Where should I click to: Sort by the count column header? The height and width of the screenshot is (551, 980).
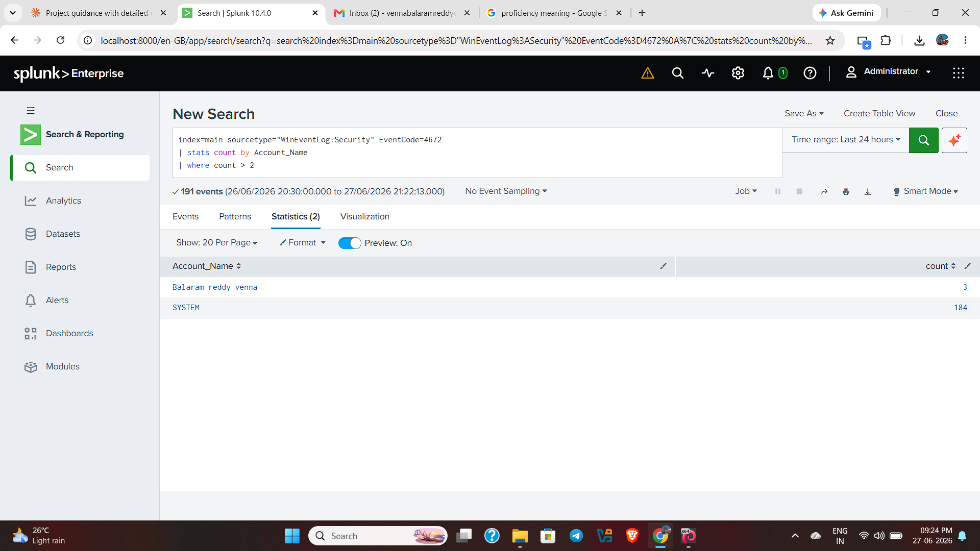[x=940, y=266]
